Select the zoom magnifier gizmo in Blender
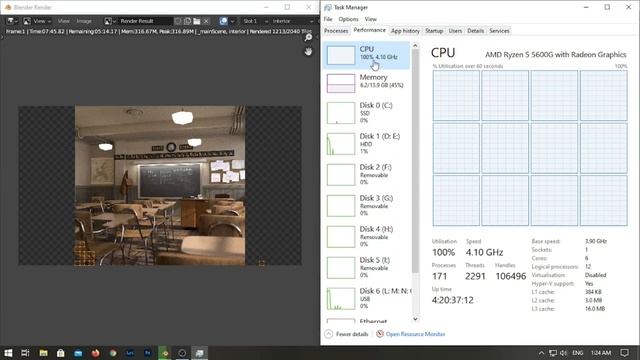 coord(308,38)
